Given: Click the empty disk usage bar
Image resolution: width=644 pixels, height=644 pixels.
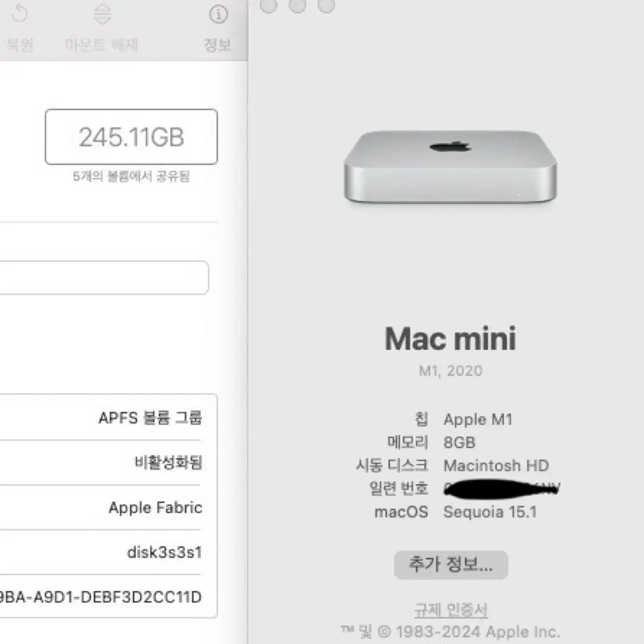Looking at the screenshot, I should tap(104, 278).
